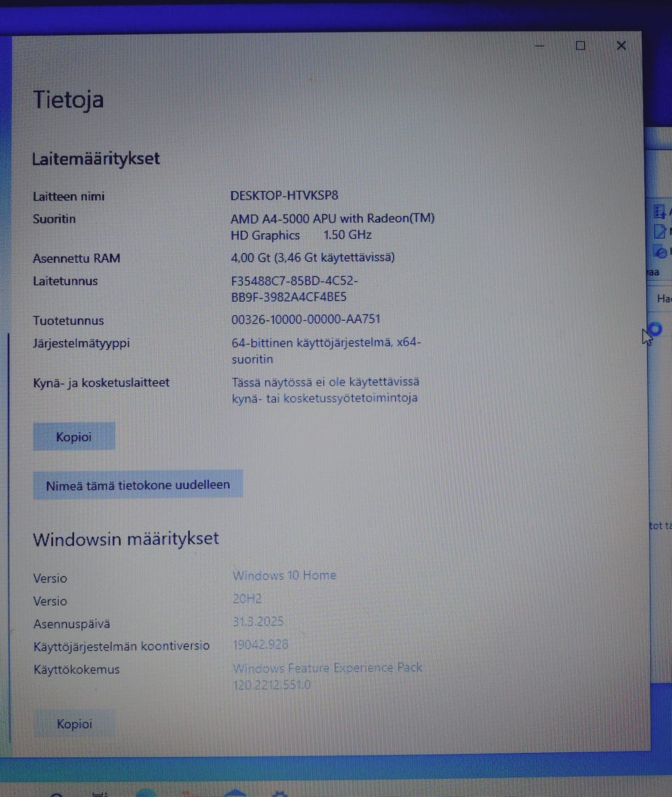Viewport: 672px width, 797px height.
Task: Click the first Kopioi button under Laitemääritykset
Action: tap(74, 436)
